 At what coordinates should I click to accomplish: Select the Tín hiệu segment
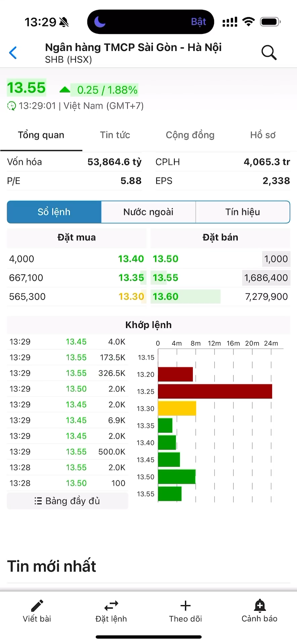243,212
